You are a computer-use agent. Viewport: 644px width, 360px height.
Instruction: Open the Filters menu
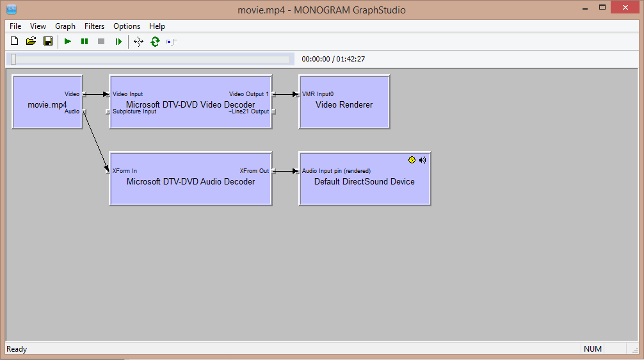coord(95,26)
